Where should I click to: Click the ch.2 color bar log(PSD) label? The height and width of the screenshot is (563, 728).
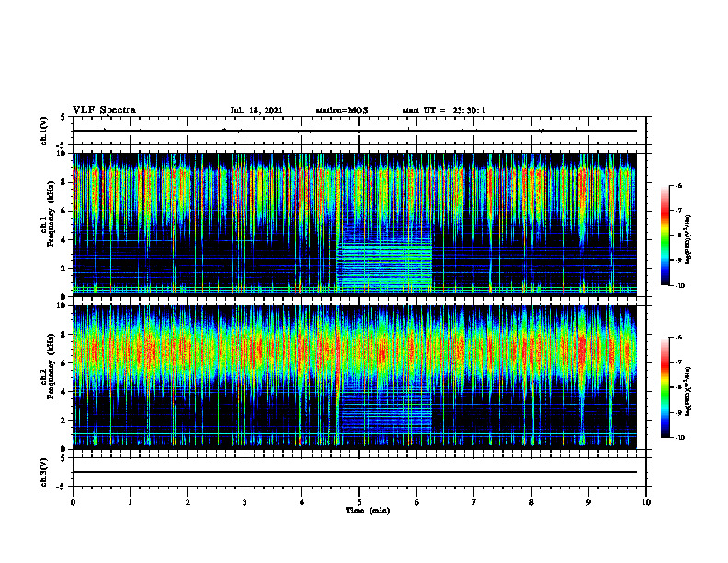[688, 391]
